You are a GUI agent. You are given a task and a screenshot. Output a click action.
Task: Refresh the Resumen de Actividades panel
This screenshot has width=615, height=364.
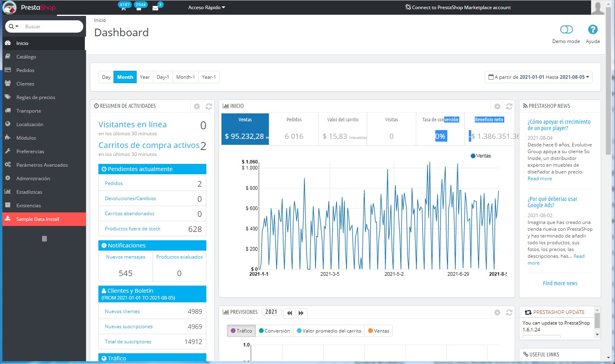(x=209, y=106)
